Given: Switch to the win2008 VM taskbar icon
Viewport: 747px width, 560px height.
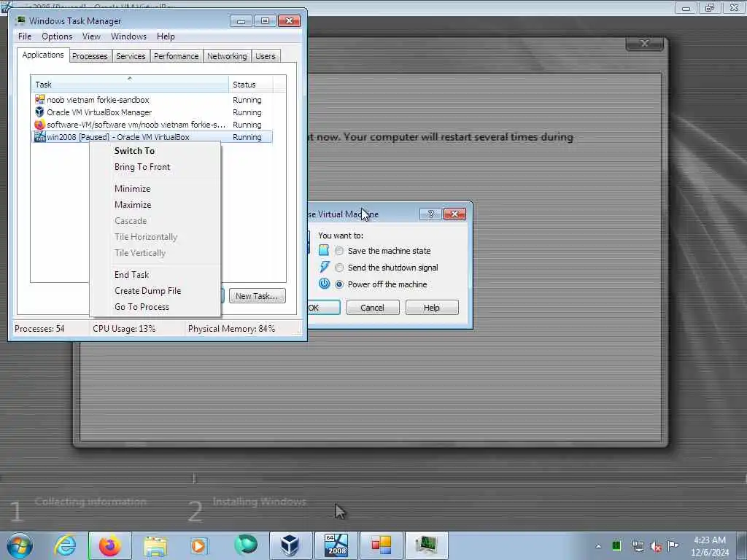Looking at the screenshot, I should tap(336, 545).
